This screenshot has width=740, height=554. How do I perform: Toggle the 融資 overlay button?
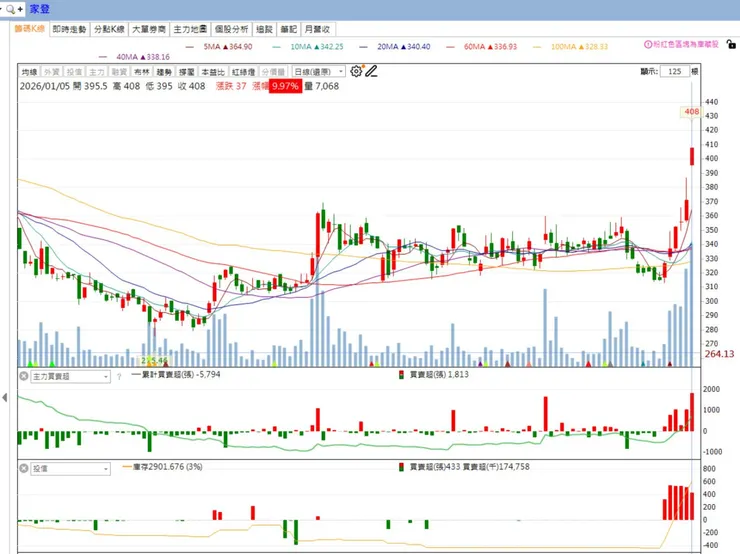119,72
